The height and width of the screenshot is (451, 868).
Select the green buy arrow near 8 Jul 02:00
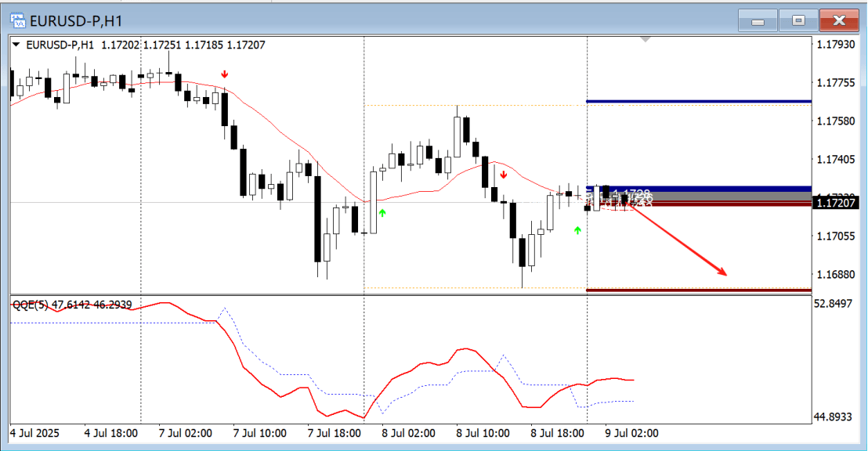(382, 212)
